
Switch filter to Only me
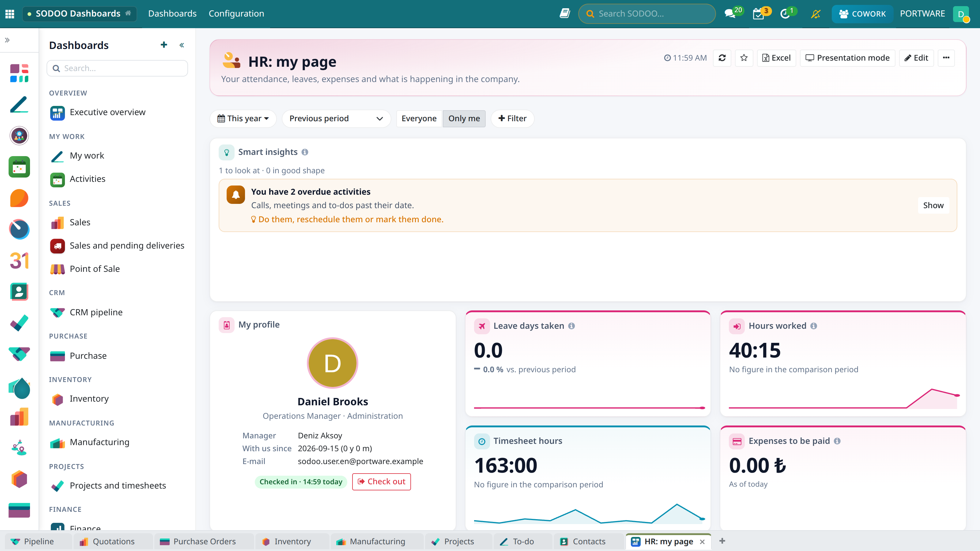464,118
